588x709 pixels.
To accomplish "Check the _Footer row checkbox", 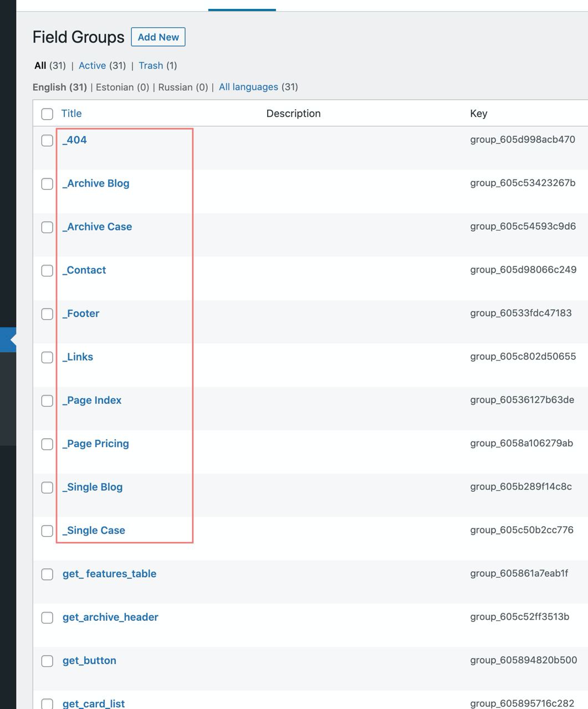I will point(47,314).
